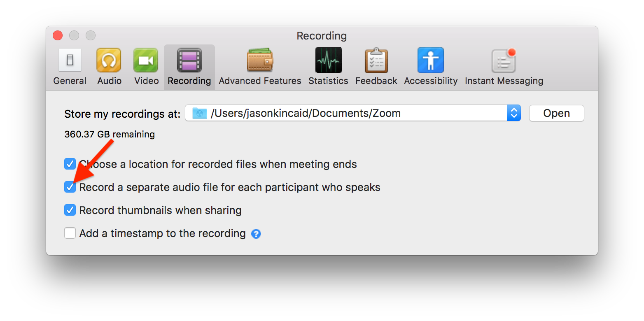Select the Feedback clipboard icon

pos(376,60)
